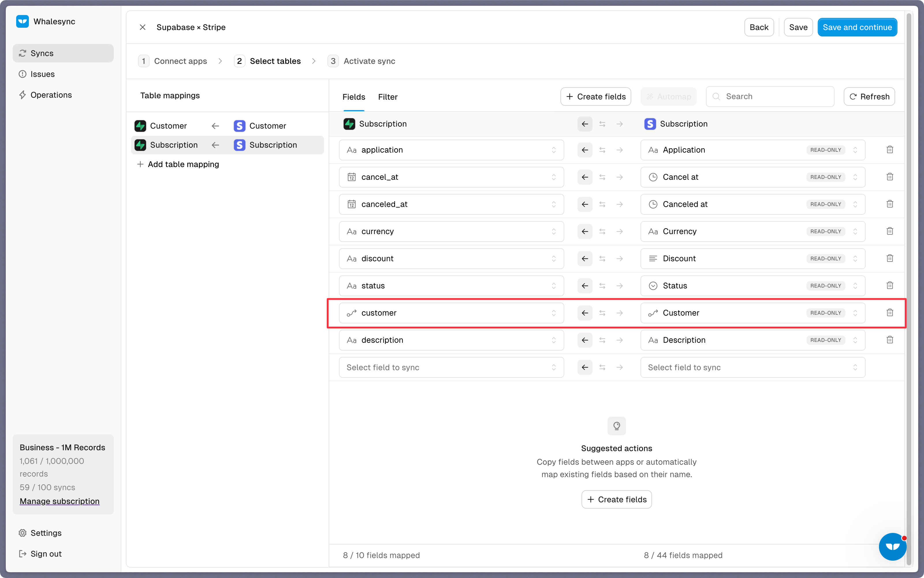Open the Supabase customer field dropdown
This screenshot has height=578, width=924.
[x=451, y=313]
